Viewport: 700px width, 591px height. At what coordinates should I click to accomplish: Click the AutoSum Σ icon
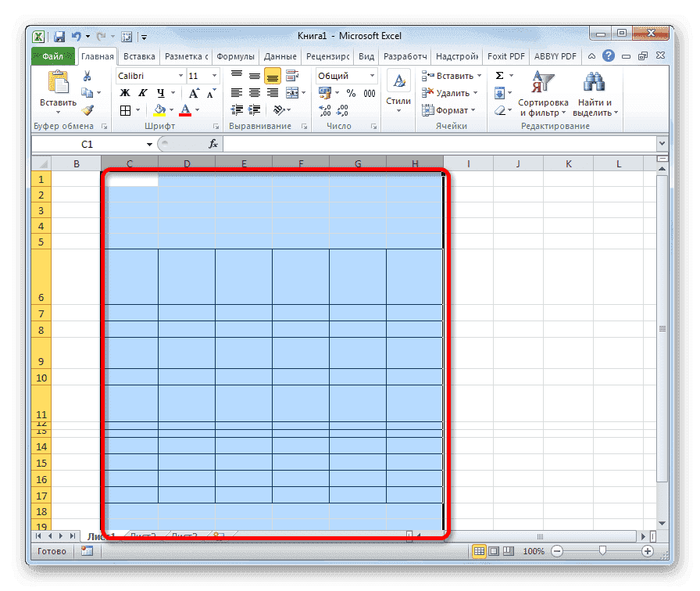(499, 75)
